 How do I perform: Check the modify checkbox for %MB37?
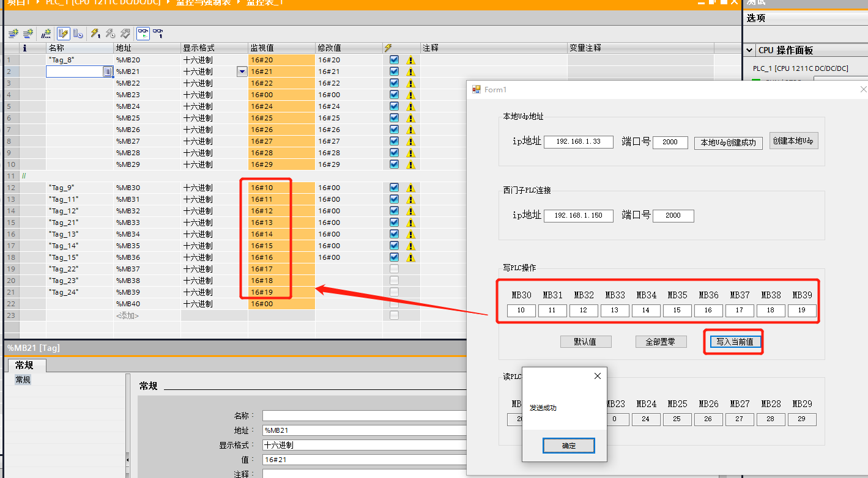point(394,269)
